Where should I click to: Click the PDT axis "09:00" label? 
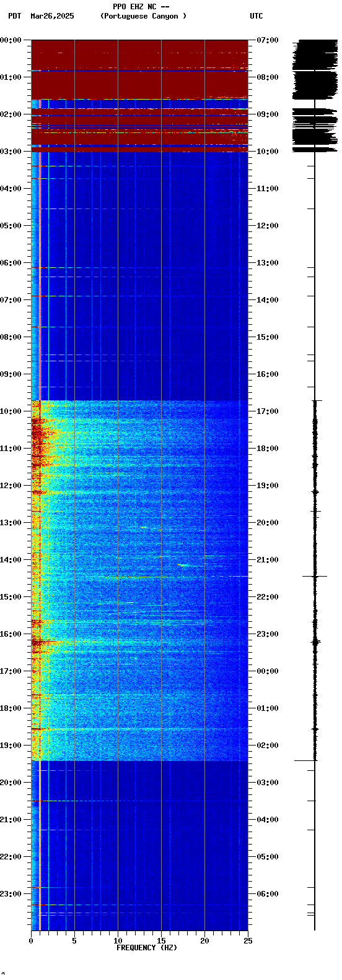click(x=11, y=374)
